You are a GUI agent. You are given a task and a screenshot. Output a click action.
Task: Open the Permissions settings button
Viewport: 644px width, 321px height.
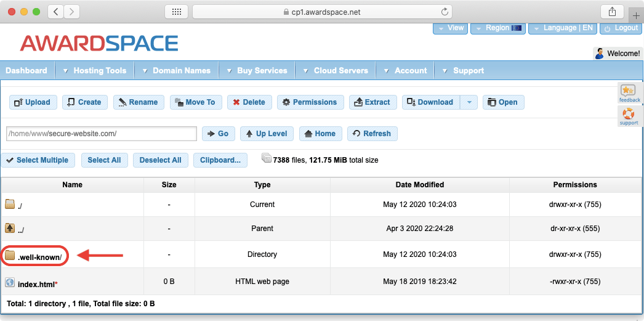309,102
